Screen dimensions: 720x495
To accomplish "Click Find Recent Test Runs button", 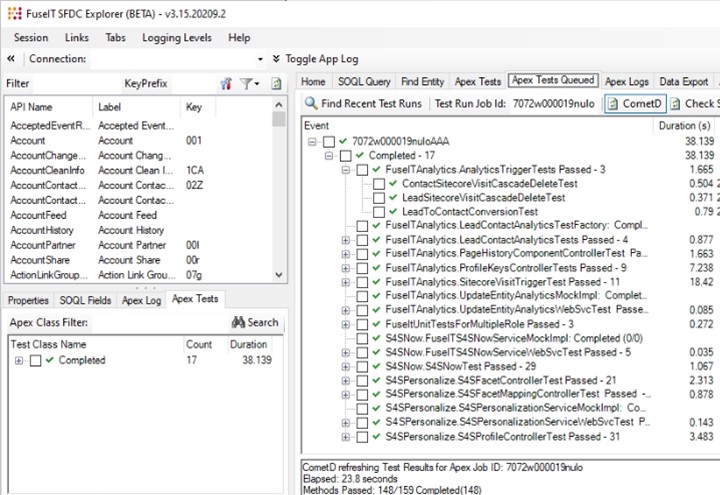I will click(363, 103).
